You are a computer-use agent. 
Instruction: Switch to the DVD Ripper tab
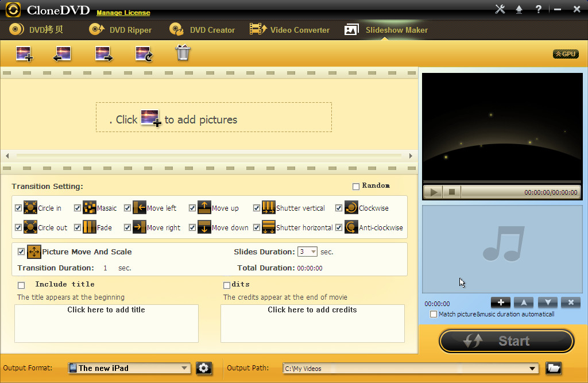pyautogui.click(x=121, y=30)
